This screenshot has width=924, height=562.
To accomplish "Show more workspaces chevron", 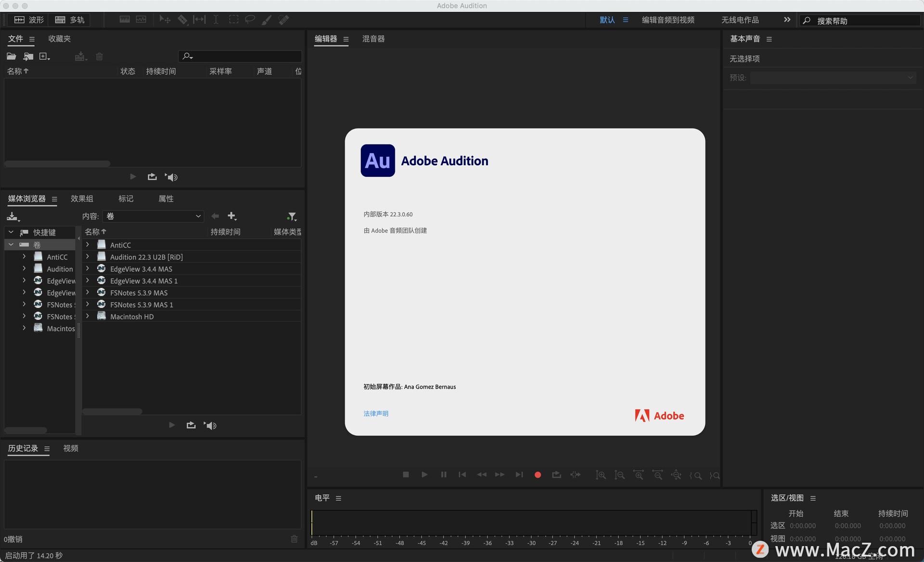I will (787, 20).
